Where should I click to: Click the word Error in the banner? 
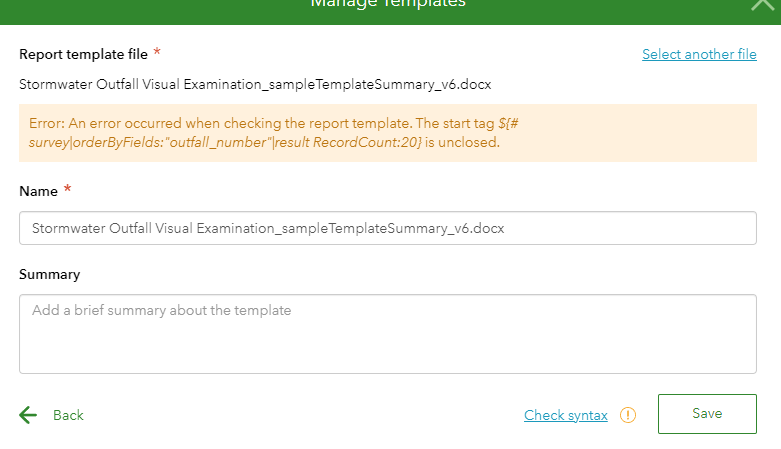pyautogui.click(x=46, y=123)
